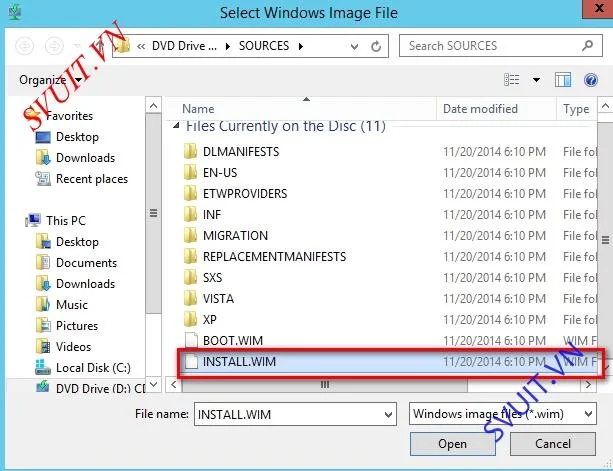Change view with the view icon
The width and height of the screenshot is (613, 471).
click(512, 80)
